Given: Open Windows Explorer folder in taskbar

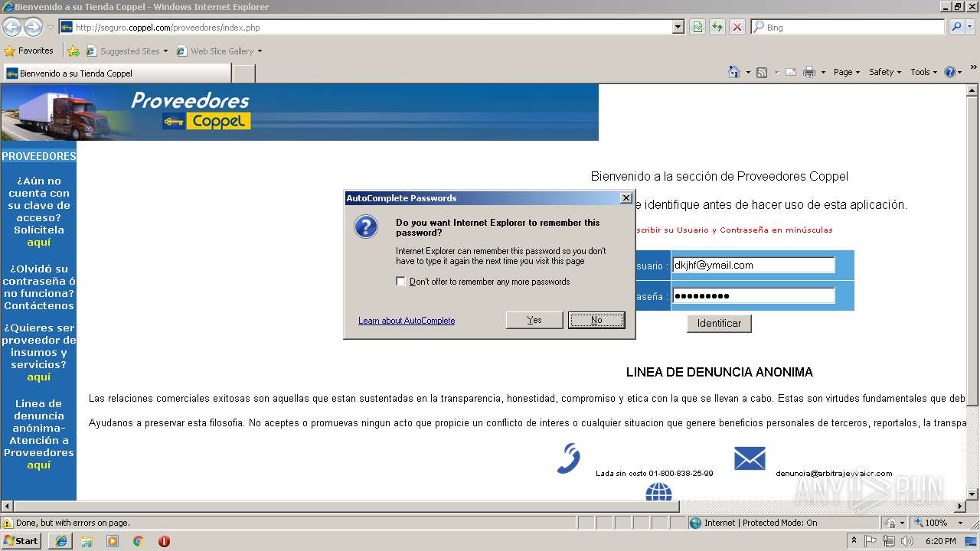Looking at the screenshot, I should pyautogui.click(x=87, y=541).
